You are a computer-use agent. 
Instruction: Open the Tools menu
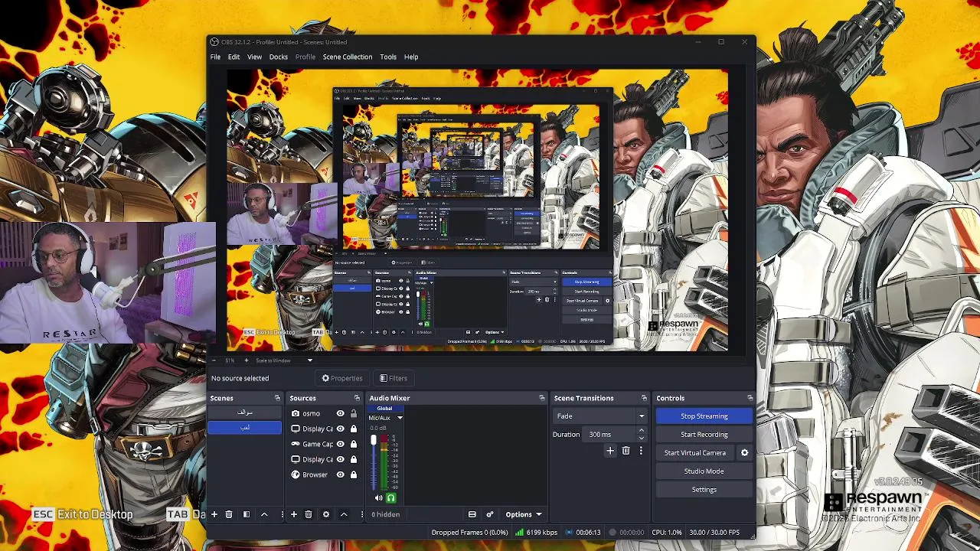click(x=388, y=57)
